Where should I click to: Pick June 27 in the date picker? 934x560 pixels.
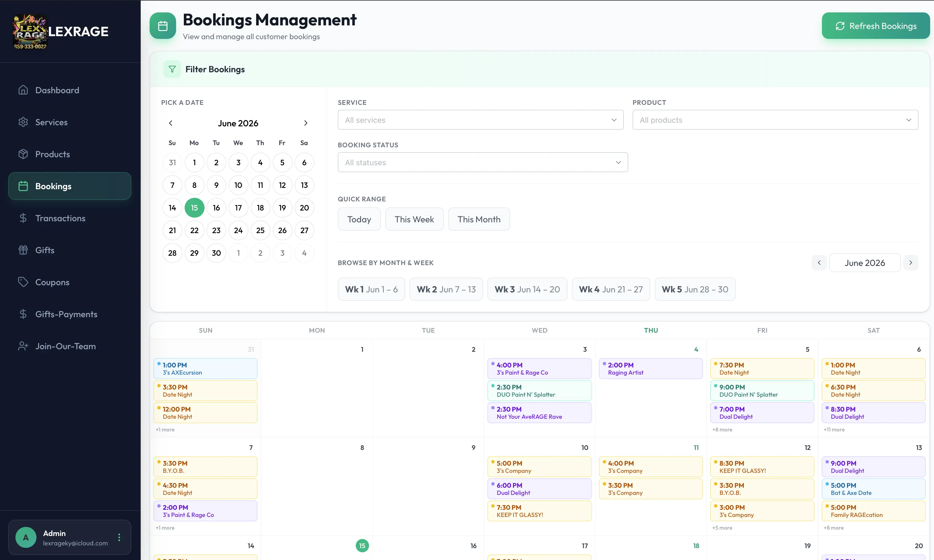click(304, 231)
